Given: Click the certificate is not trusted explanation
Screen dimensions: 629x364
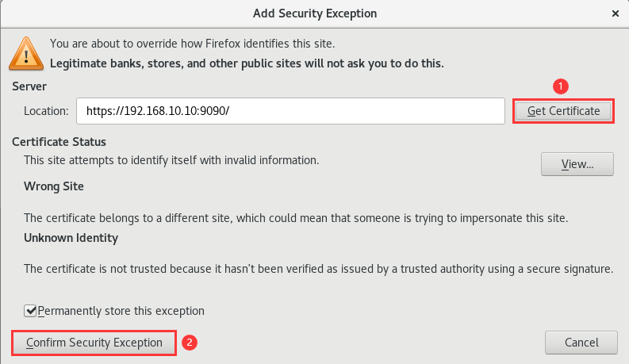Looking at the screenshot, I should tap(318, 268).
